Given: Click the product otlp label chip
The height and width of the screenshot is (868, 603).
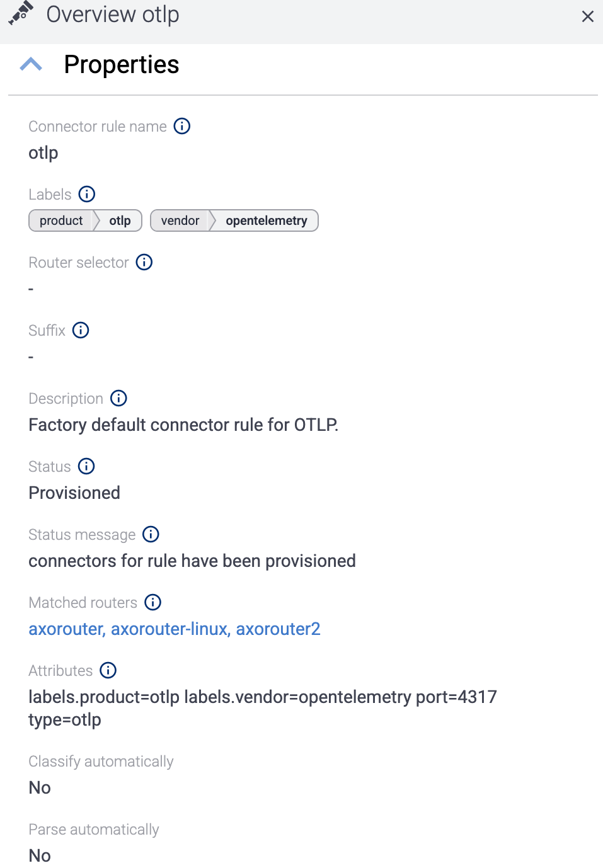Looking at the screenshot, I should [x=85, y=220].
